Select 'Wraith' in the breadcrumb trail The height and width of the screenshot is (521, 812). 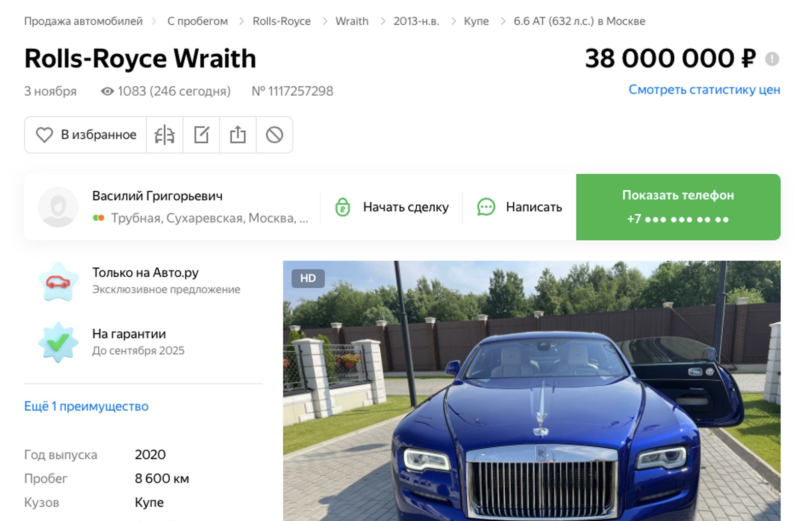coord(352,21)
